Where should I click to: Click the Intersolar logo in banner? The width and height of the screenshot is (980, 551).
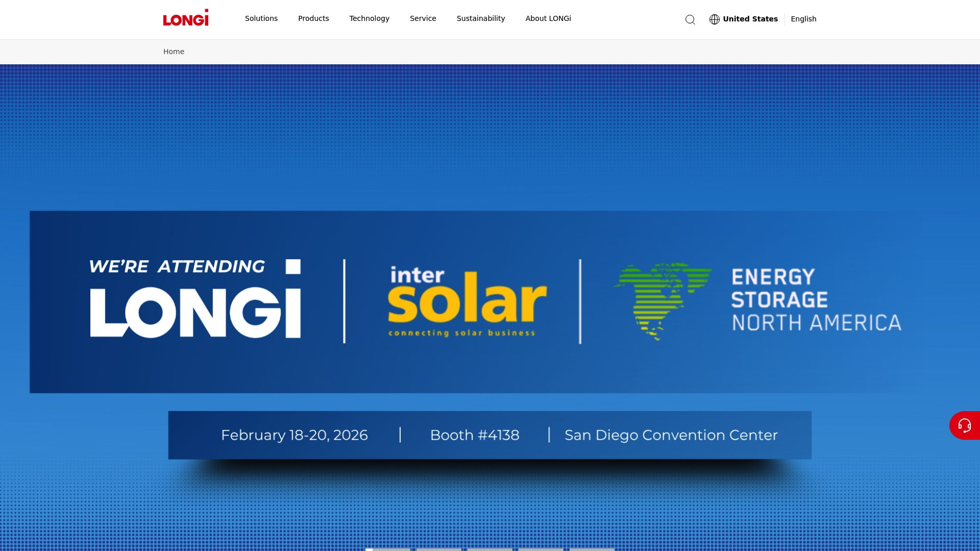[467, 302]
